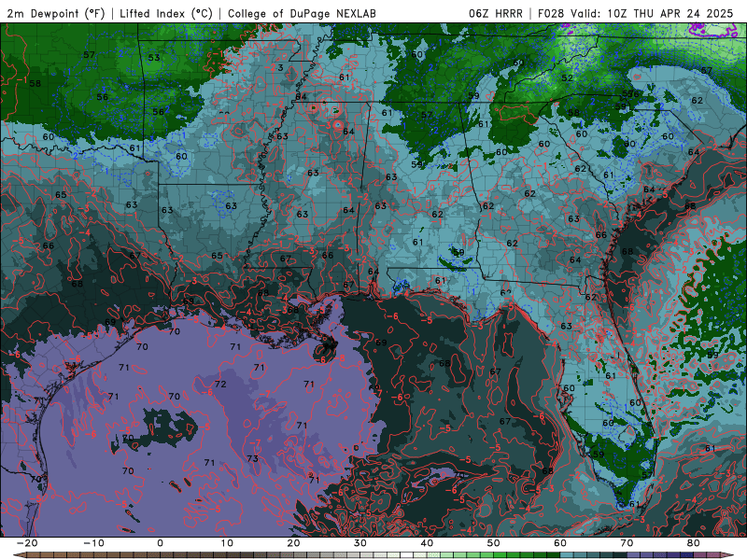Click the 72 dewpoint value over the Gulf

(220, 385)
